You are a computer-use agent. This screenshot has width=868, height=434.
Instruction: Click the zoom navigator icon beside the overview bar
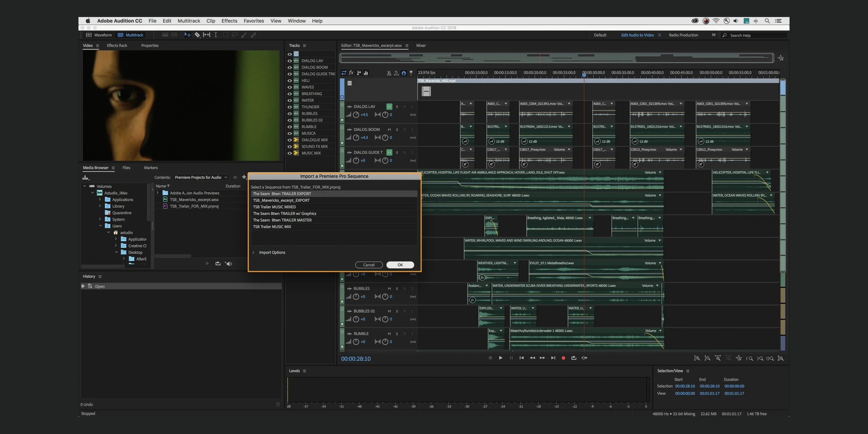coord(781,58)
